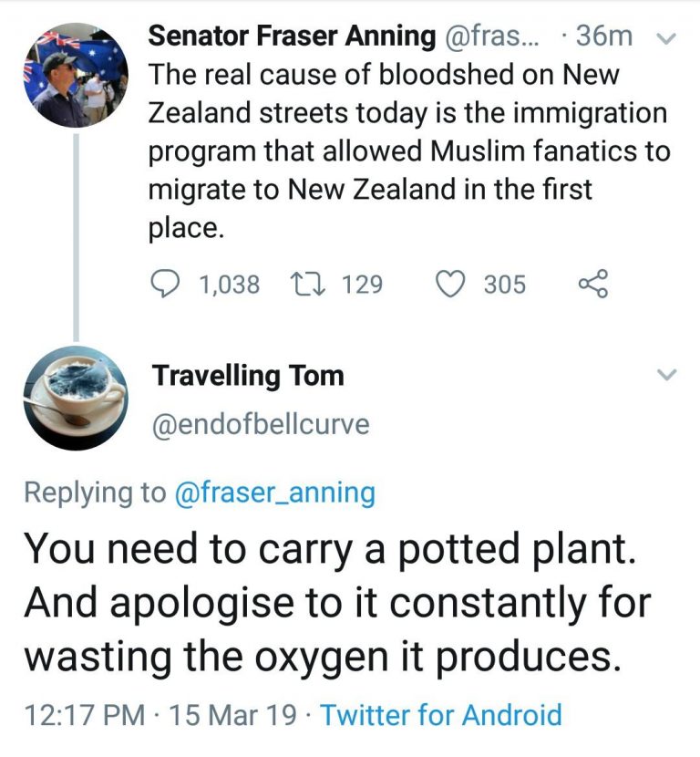Expand the chevron menu on Anning's tweet
Viewport: 700px width, 757px height.
click(x=667, y=38)
